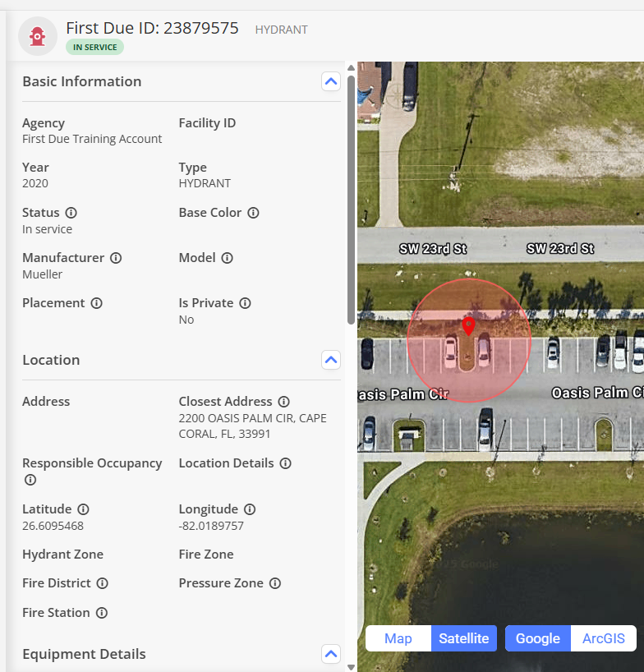Click the Pressure Zone info icon
This screenshot has width=644, height=672.
point(275,583)
